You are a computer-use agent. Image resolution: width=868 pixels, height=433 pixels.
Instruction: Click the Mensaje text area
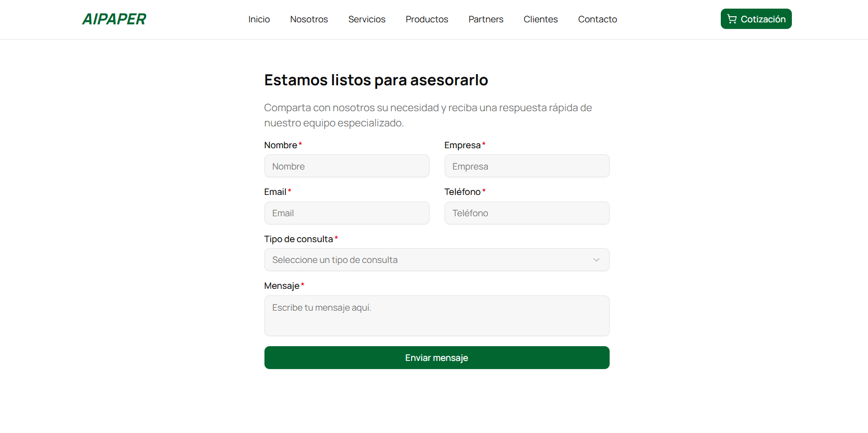436,316
